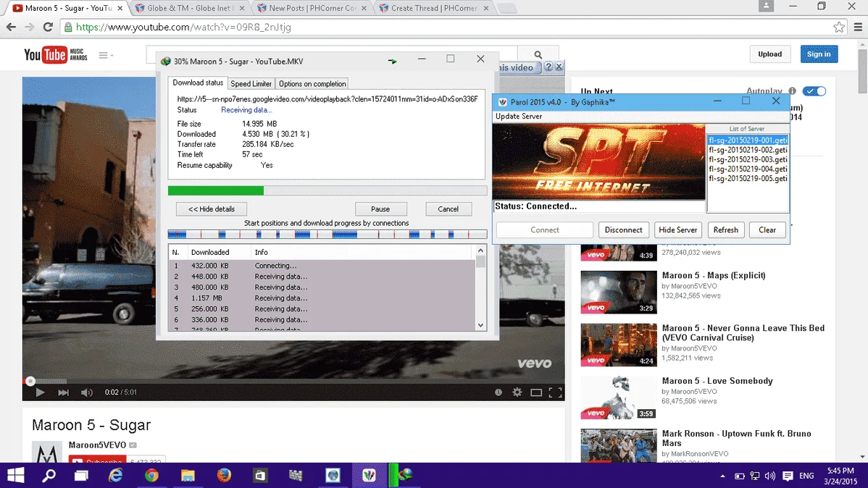This screenshot has height=488, width=868.
Task: Click the connections download progress strip
Action: [x=327, y=235]
